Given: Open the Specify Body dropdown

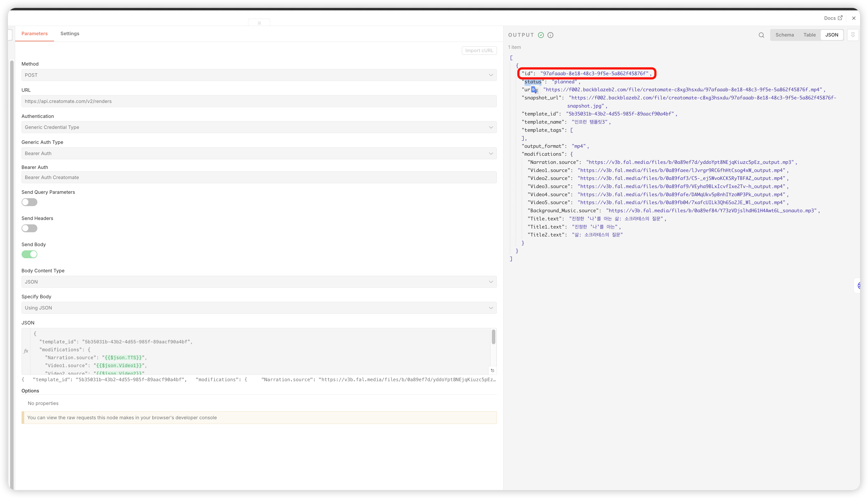Looking at the screenshot, I should point(259,308).
